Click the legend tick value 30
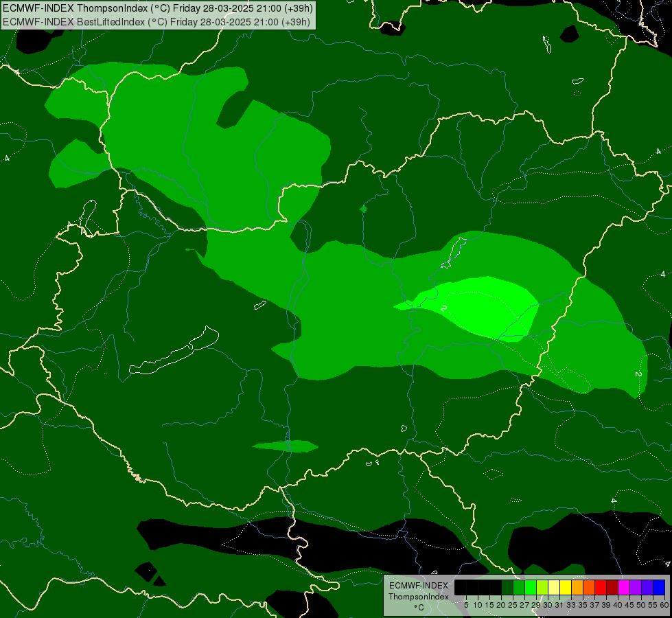The image size is (672, 618). [548, 605]
